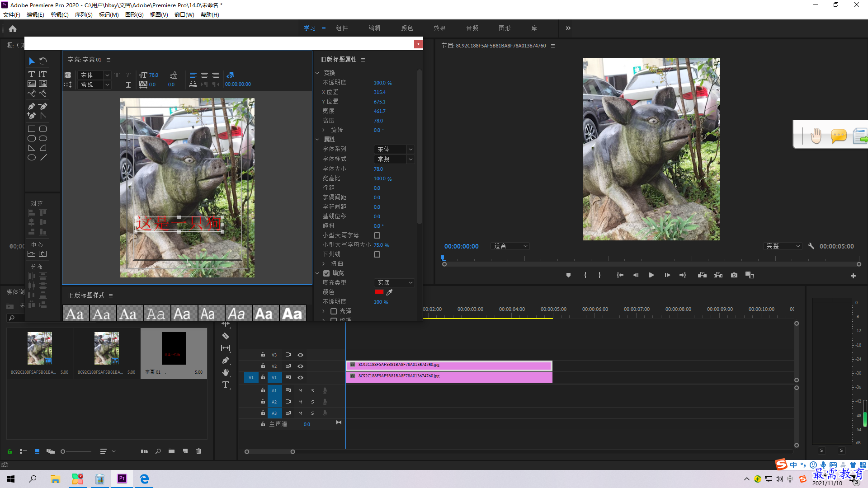The image size is (868, 488).
Task: Open font style dropdown in properties
Action: pyautogui.click(x=394, y=159)
